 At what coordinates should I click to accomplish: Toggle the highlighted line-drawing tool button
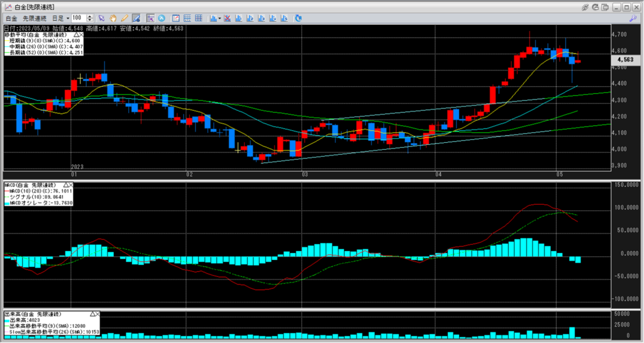tap(136, 18)
